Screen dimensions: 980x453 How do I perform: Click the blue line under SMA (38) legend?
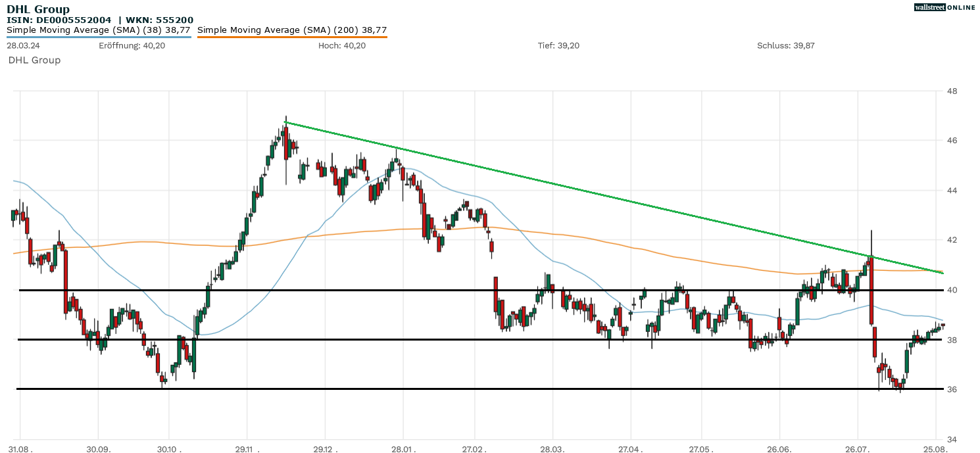click(99, 37)
